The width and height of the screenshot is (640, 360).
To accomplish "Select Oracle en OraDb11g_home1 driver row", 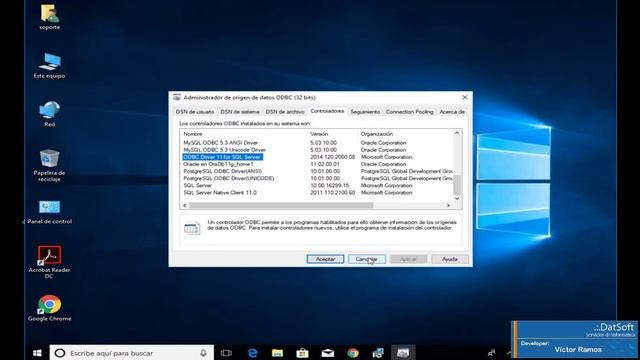I will (316, 164).
